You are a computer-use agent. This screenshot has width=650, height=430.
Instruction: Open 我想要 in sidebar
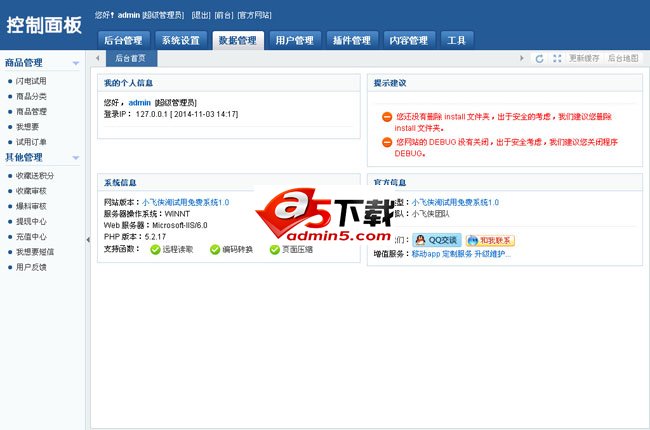click(27, 127)
